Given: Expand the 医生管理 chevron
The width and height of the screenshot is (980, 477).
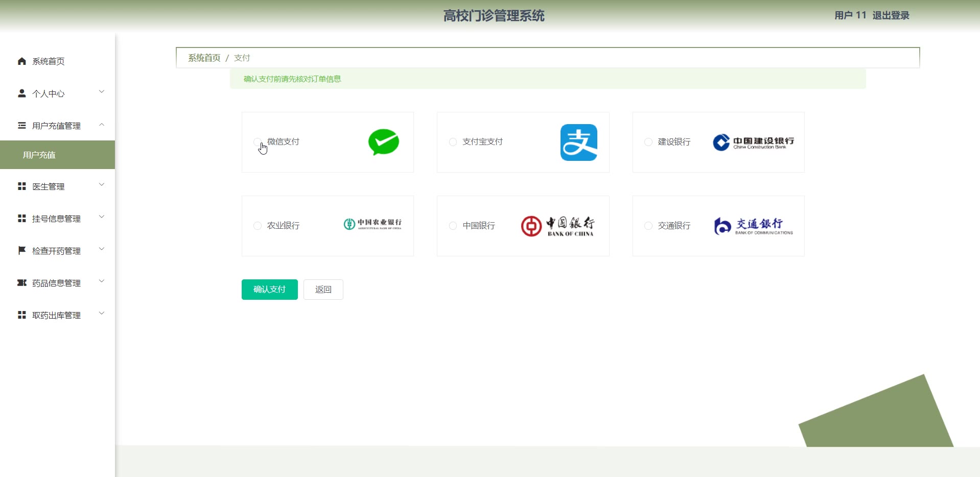Looking at the screenshot, I should (x=102, y=185).
